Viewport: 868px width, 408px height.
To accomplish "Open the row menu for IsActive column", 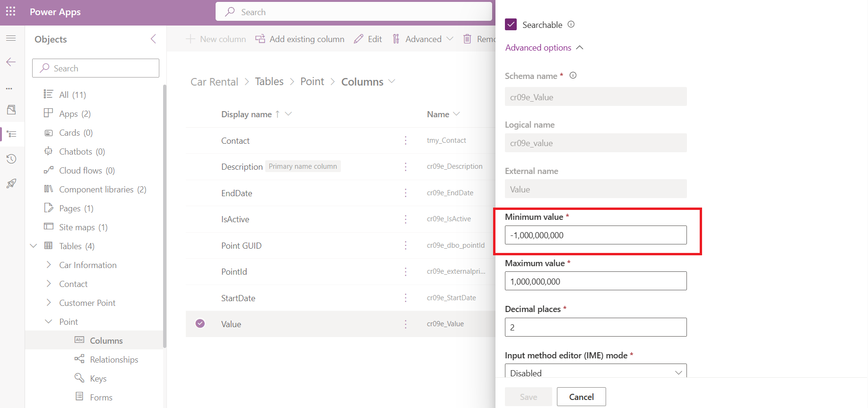I will coord(406,219).
